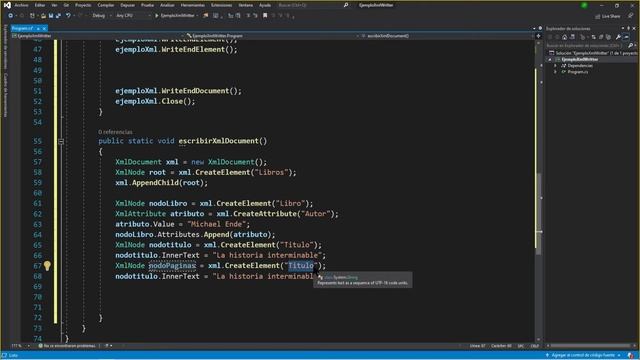Open the EjemploXmlWriter.Program type navigation dropdown
The image size is (640, 360).
(x=273, y=36)
